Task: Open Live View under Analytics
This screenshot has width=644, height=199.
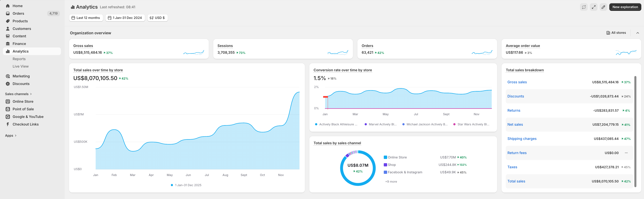Action: tap(20, 66)
